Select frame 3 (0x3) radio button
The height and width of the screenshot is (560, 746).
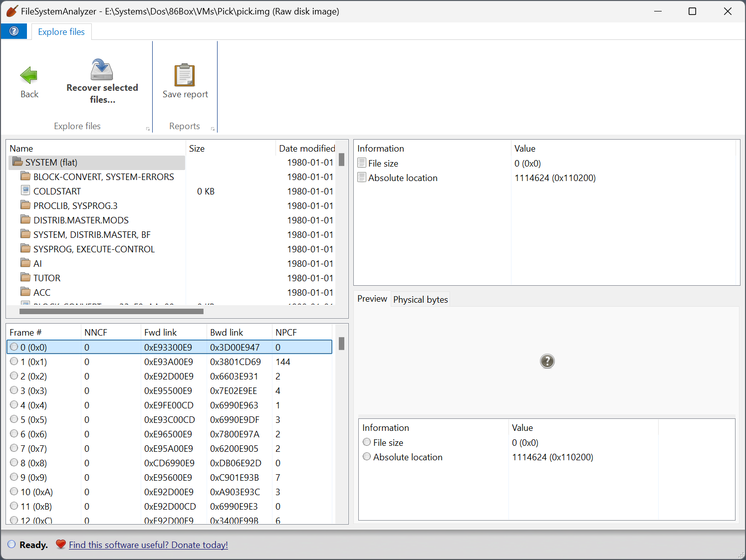coord(14,390)
